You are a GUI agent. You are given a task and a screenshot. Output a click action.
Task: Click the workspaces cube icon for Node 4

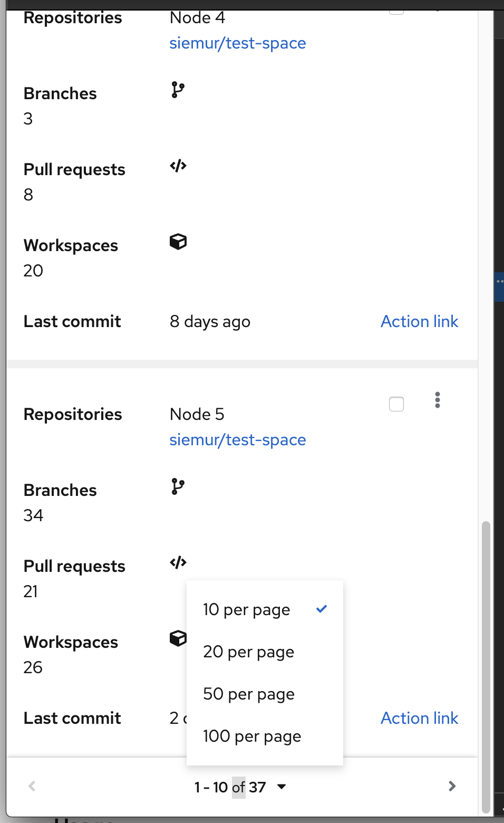coord(178,242)
